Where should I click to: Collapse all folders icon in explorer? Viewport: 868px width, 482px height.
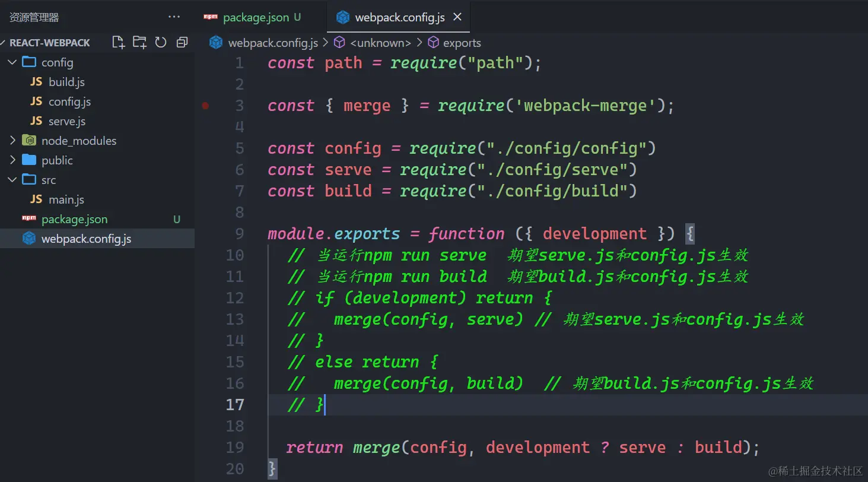point(182,42)
